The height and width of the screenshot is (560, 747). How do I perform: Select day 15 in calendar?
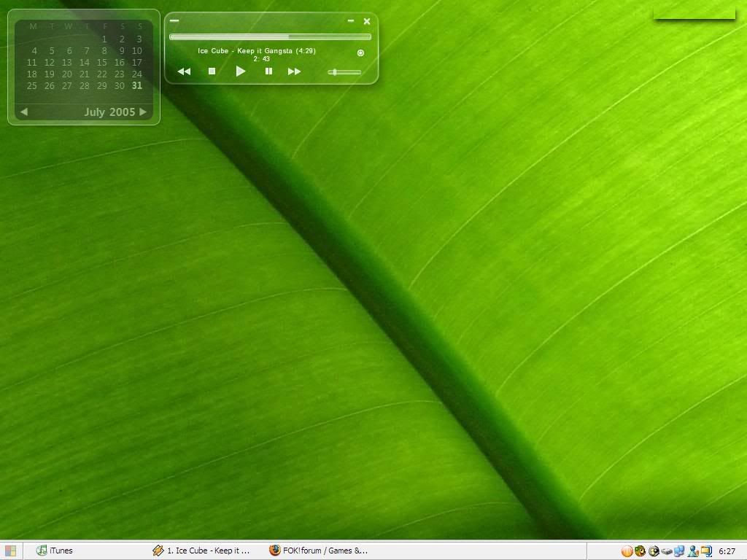click(x=102, y=63)
